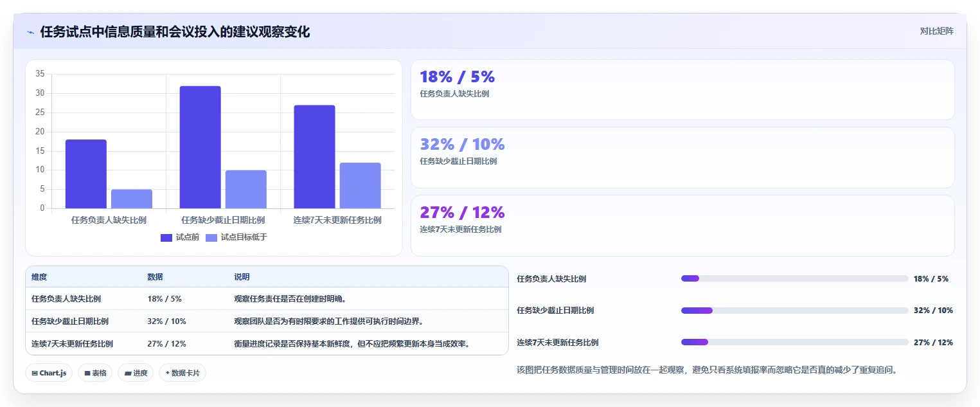Click the 任务负责人缺失比例 label on the data card
Image resolution: width=980 pixels, height=407 pixels.
tap(454, 94)
